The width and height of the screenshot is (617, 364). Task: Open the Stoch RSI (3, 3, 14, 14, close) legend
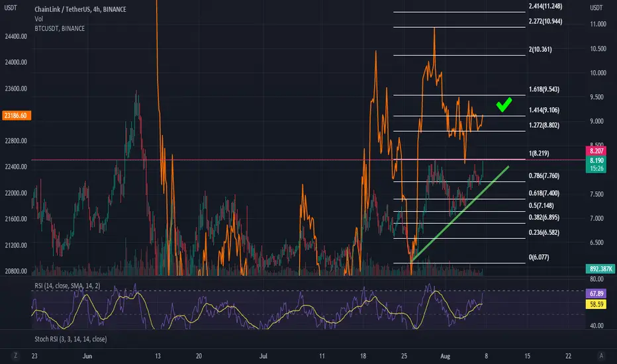click(x=70, y=339)
